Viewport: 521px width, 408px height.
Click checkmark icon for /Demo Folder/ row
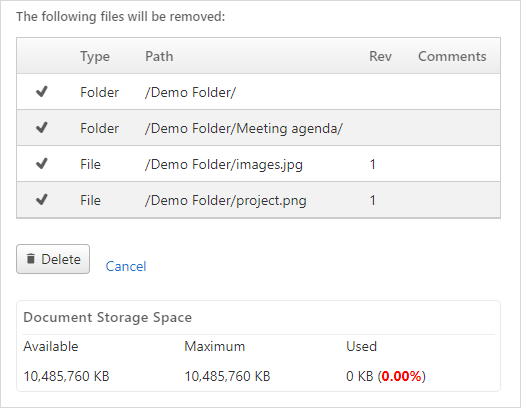[42, 92]
